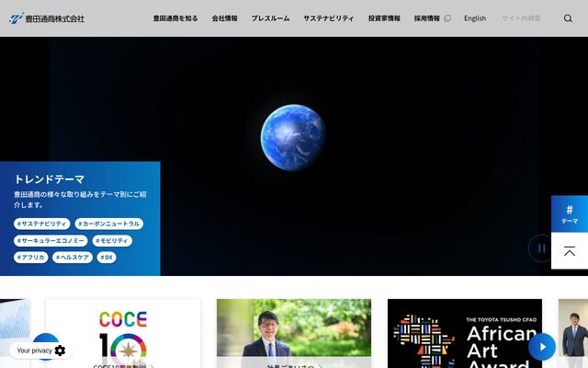588x368 pixels.
Task: Pause the hero slideshow
Action: click(541, 248)
